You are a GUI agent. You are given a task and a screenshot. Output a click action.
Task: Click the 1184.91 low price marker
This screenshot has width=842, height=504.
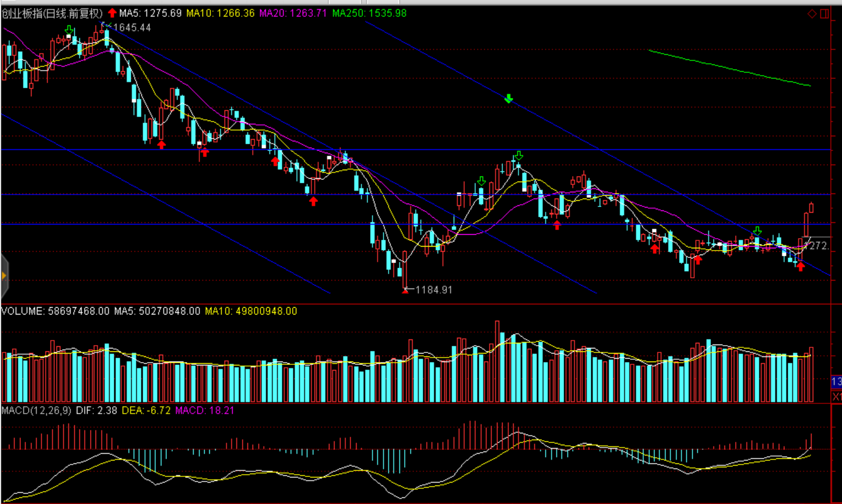pos(433,290)
